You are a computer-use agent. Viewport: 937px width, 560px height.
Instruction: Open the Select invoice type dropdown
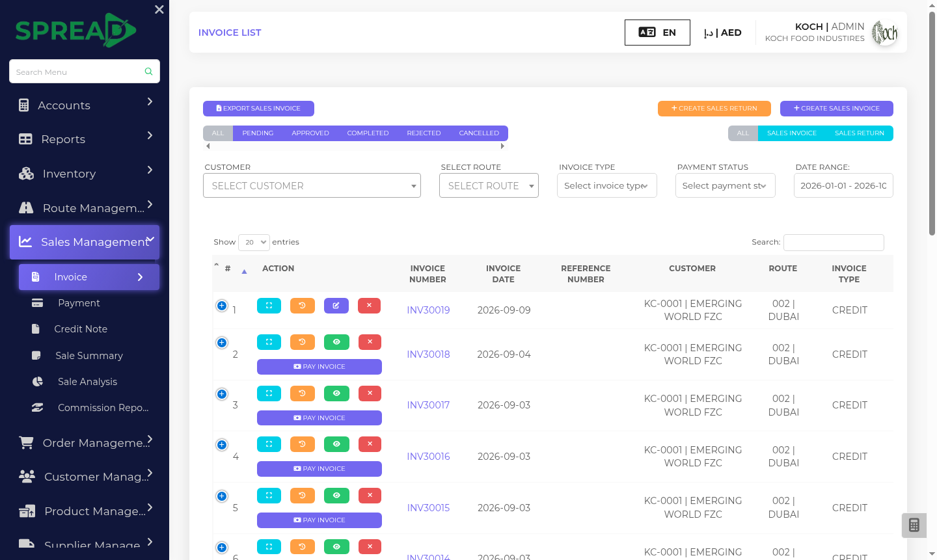pos(606,185)
